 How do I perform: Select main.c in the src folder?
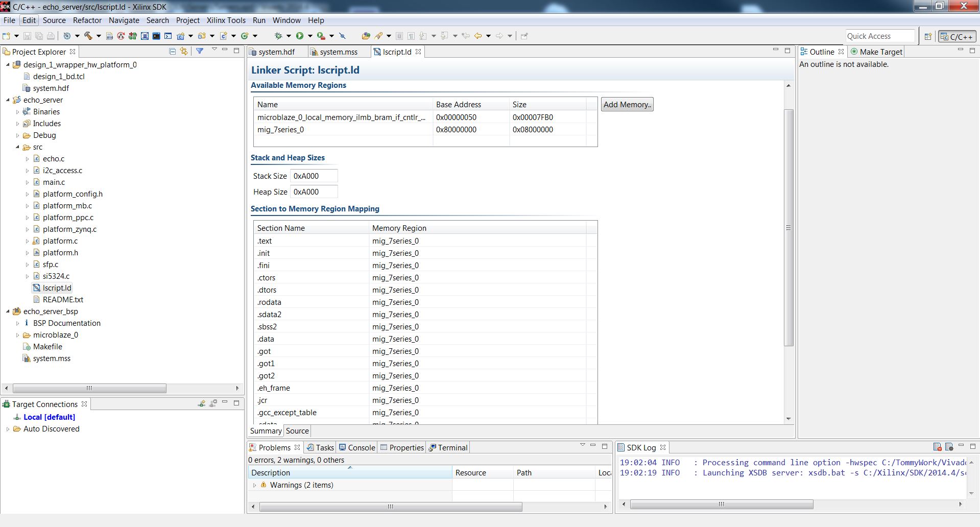tap(54, 182)
